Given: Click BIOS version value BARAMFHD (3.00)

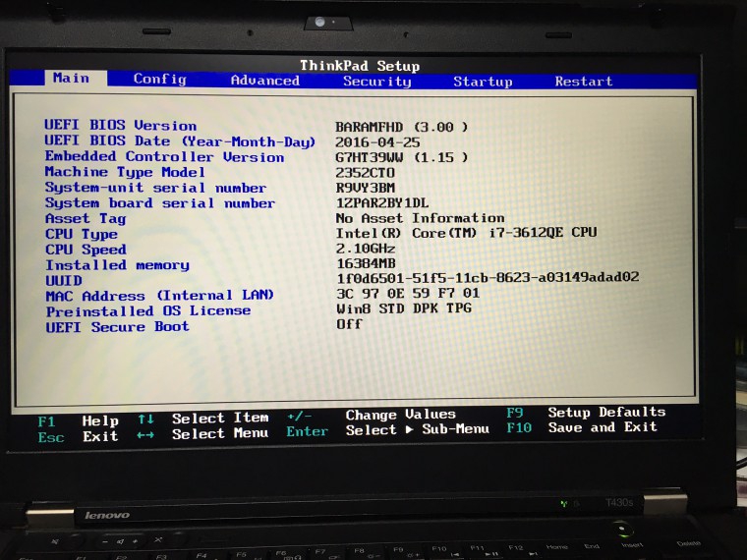Looking at the screenshot, I should click(x=401, y=127).
